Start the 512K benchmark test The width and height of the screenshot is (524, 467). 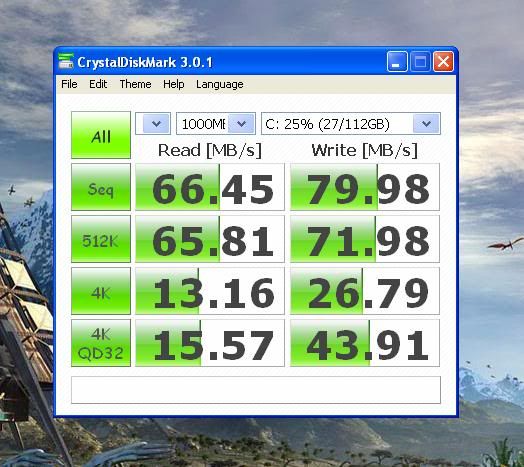[x=101, y=239]
